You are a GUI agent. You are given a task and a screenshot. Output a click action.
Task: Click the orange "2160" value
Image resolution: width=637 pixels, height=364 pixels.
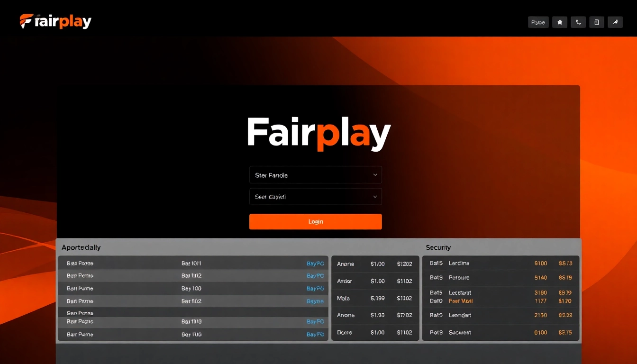[540, 315]
